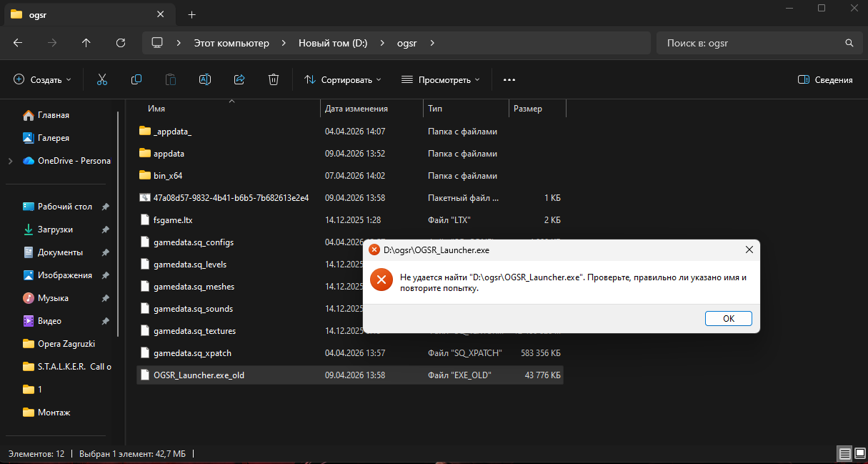Switch to large thumbnails view icon
This screenshot has height=464, width=868.
point(859,453)
